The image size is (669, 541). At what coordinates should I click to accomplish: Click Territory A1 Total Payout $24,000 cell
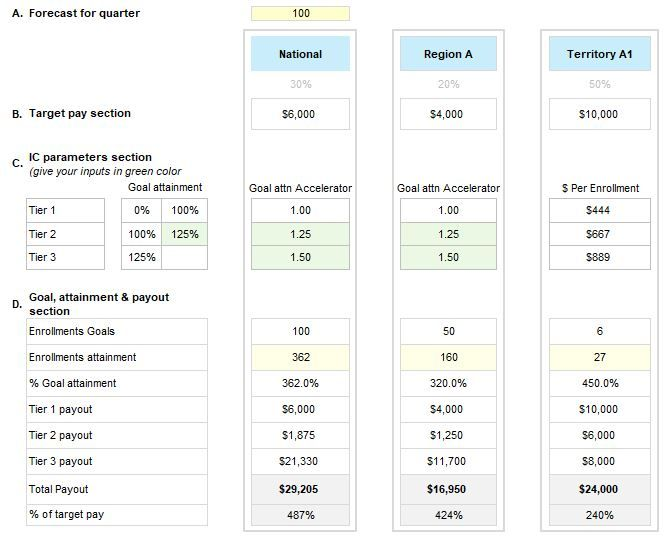598,489
